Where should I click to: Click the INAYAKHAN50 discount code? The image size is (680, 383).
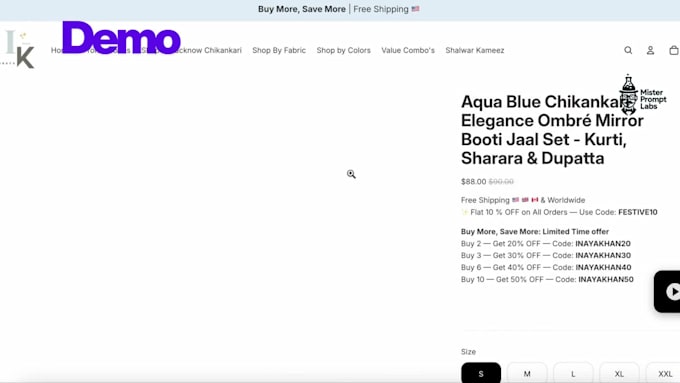pos(606,279)
